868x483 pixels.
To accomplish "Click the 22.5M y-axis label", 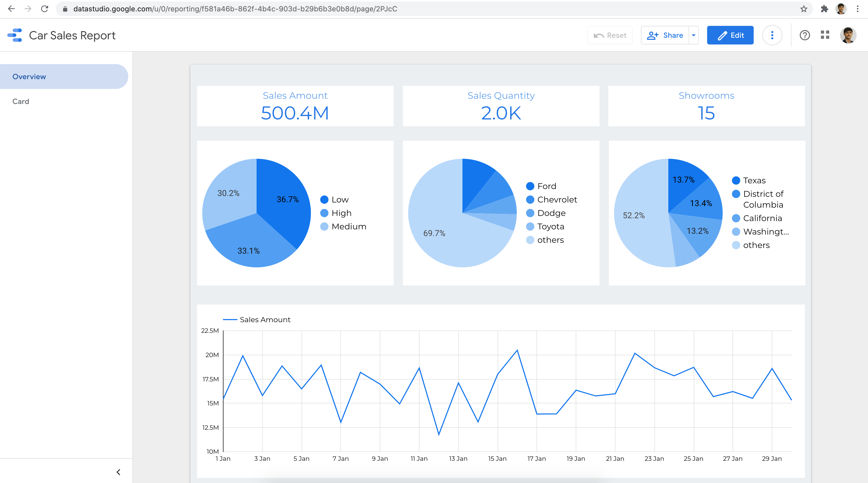I will [x=210, y=331].
